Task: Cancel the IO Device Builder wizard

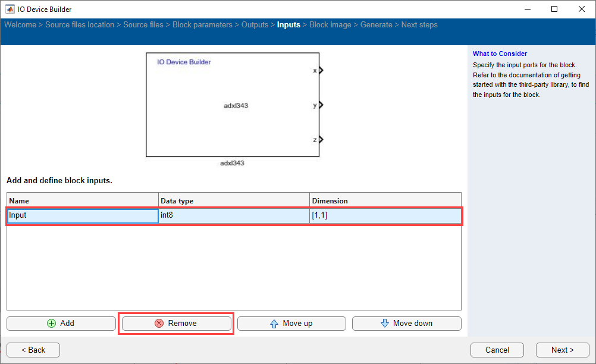Action: [497, 350]
